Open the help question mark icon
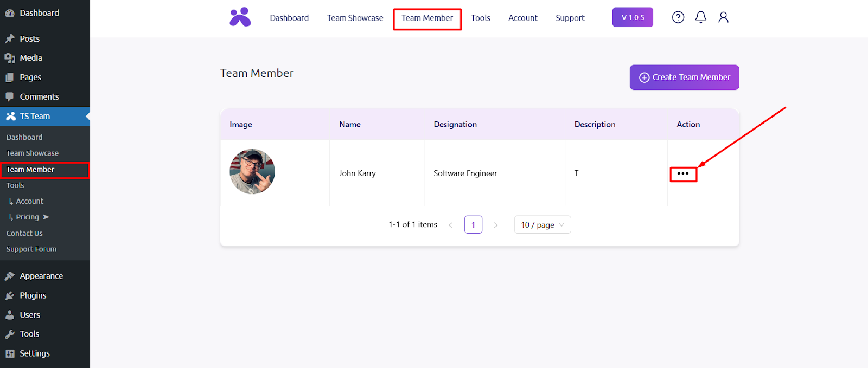 pyautogui.click(x=678, y=17)
